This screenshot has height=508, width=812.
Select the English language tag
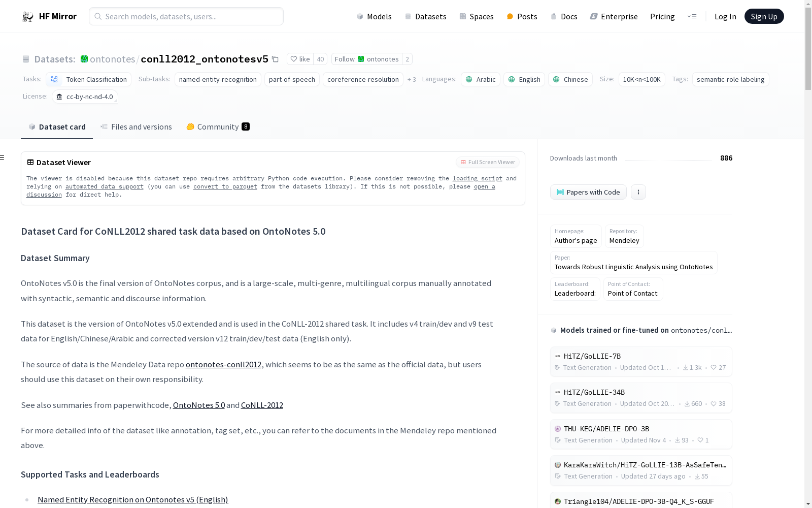tap(524, 79)
